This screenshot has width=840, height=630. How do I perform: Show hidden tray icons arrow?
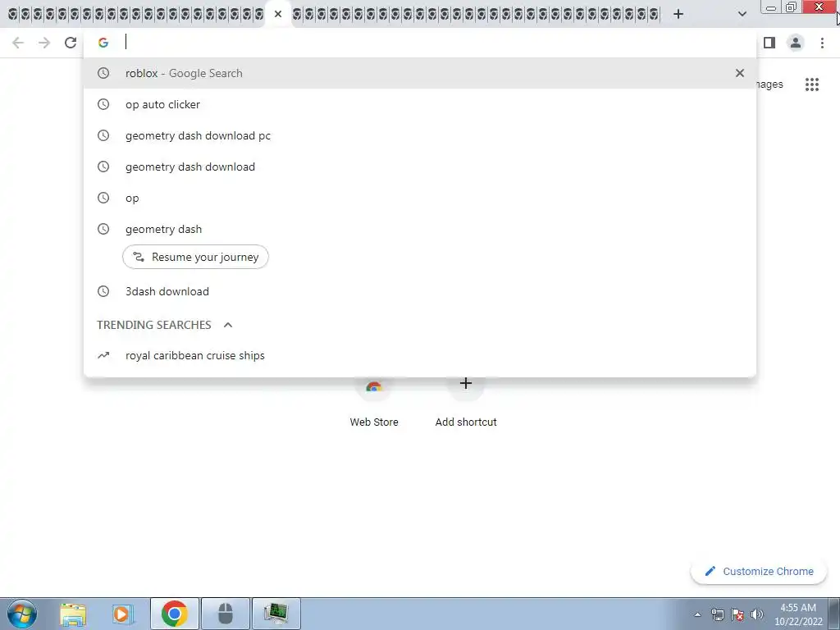(x=697, y=614)
